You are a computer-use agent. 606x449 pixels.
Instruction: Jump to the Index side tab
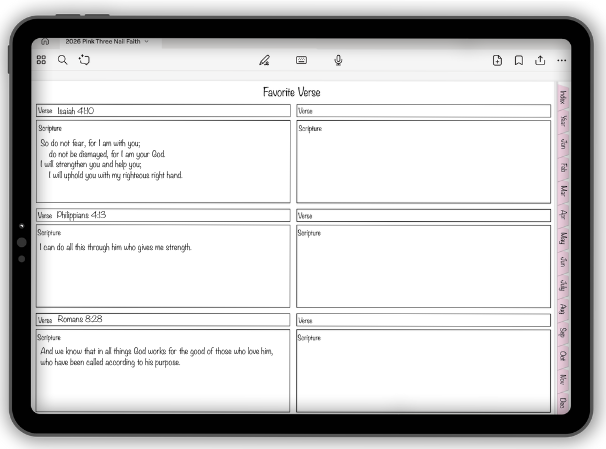pyautogui.click(x=564, y=96)
